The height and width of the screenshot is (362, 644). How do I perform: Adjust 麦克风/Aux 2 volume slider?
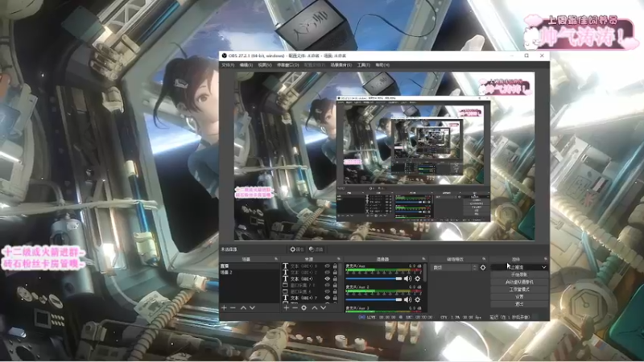tap(374, 299)
